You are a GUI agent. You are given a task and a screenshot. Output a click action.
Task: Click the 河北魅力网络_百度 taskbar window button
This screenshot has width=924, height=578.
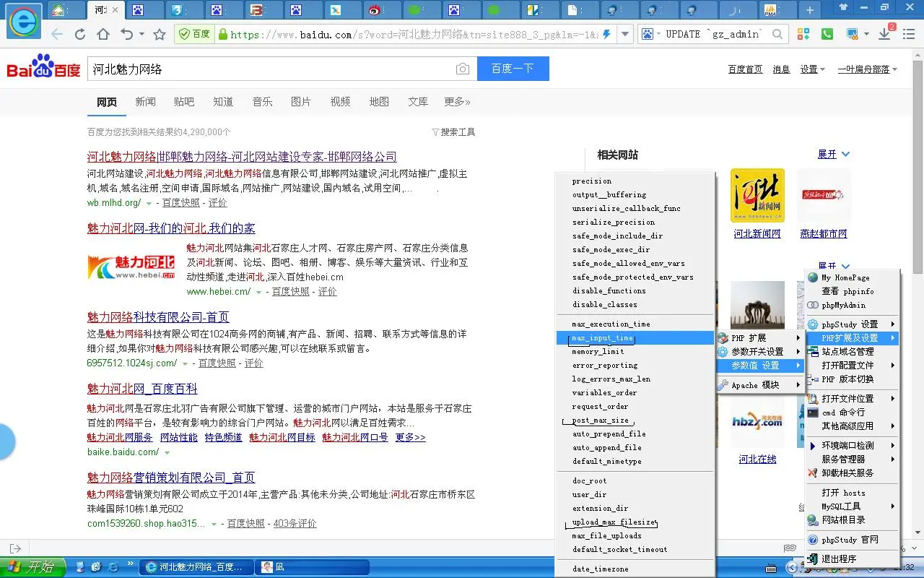(x=198, y=567)
